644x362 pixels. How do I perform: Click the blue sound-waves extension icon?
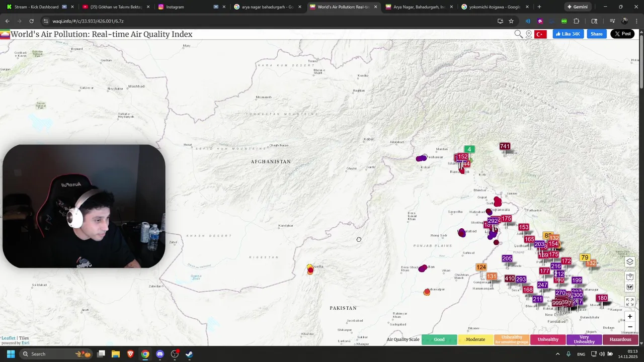tap(528, 21)
